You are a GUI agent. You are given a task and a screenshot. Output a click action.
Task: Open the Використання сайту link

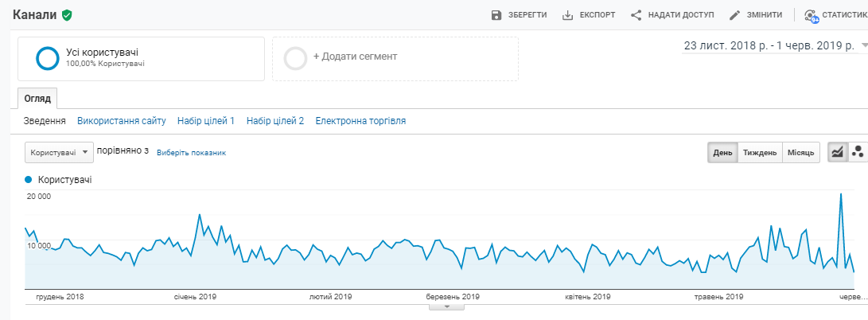121,121
